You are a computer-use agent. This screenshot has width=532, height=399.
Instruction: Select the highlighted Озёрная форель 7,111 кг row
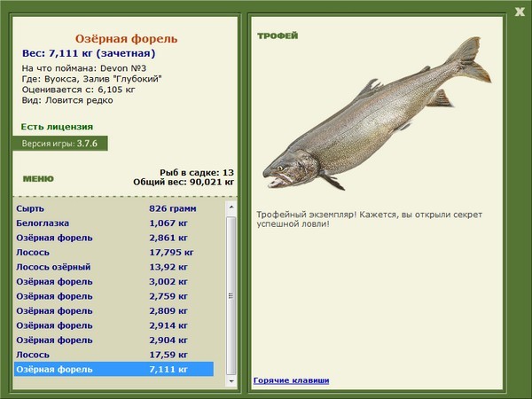click(x=113, y=369)
